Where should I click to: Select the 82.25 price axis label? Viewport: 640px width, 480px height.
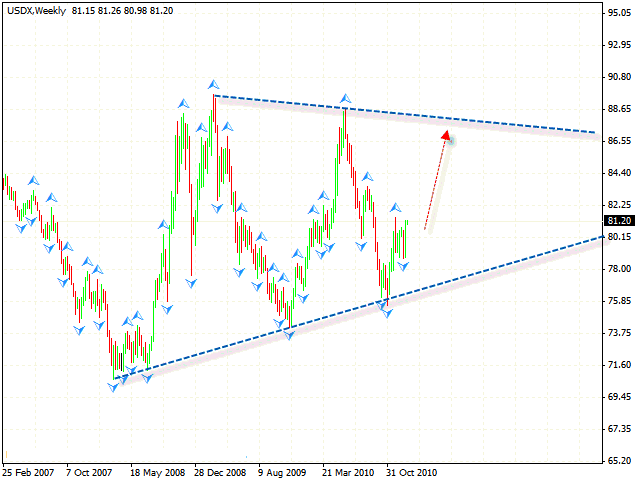[x=619, y=205]
